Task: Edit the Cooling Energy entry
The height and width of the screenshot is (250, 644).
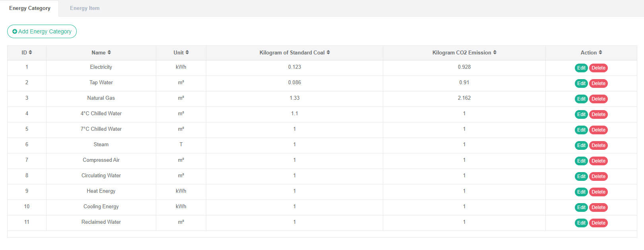Action: [581, 207]
